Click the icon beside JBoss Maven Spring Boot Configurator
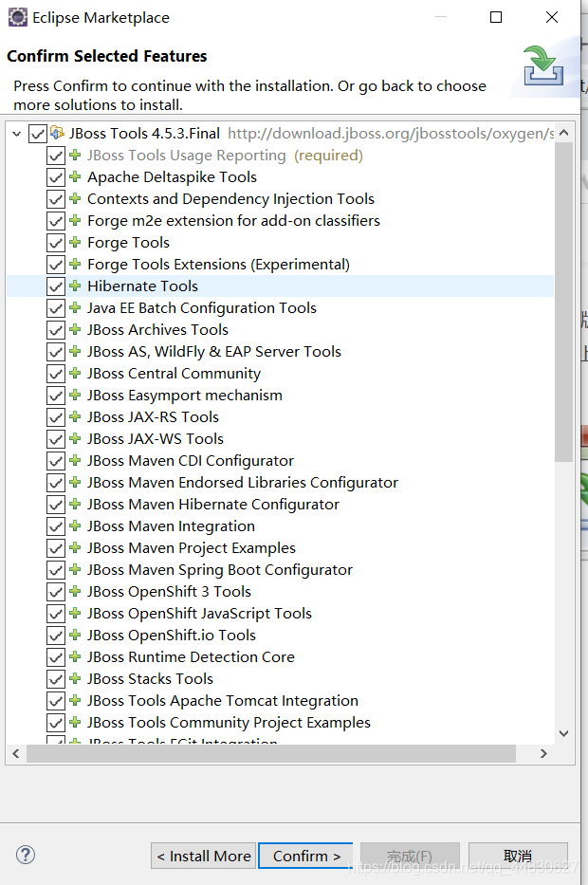 tap(75, 569)
